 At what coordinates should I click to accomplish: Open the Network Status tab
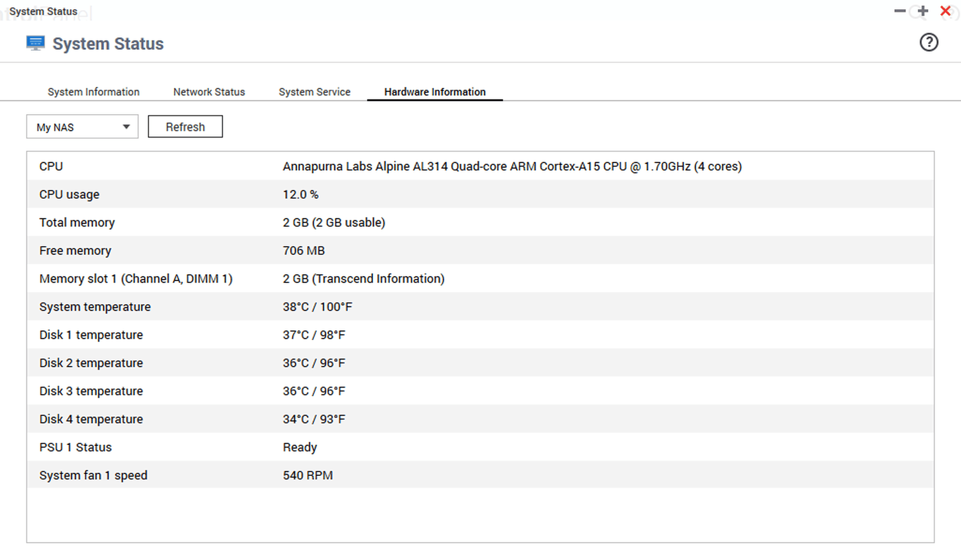(209, 92)
